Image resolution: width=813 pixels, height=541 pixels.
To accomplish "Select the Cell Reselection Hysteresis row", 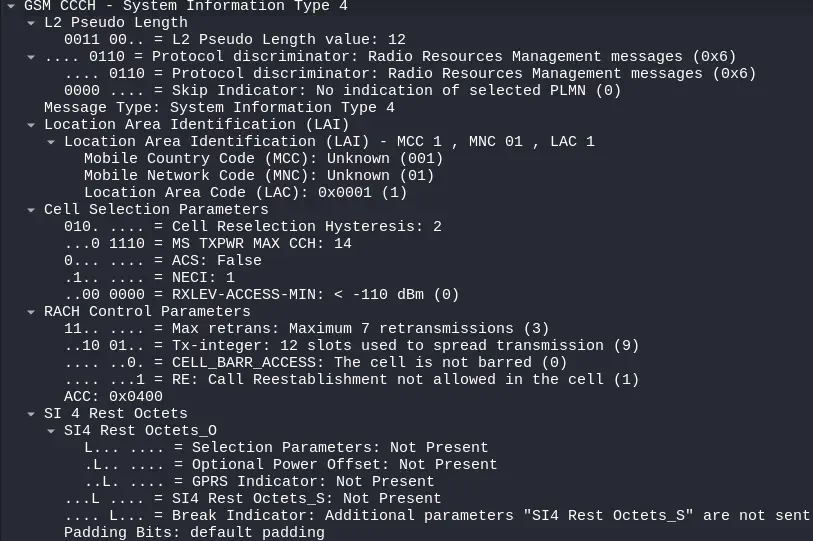I will (252, 226).
